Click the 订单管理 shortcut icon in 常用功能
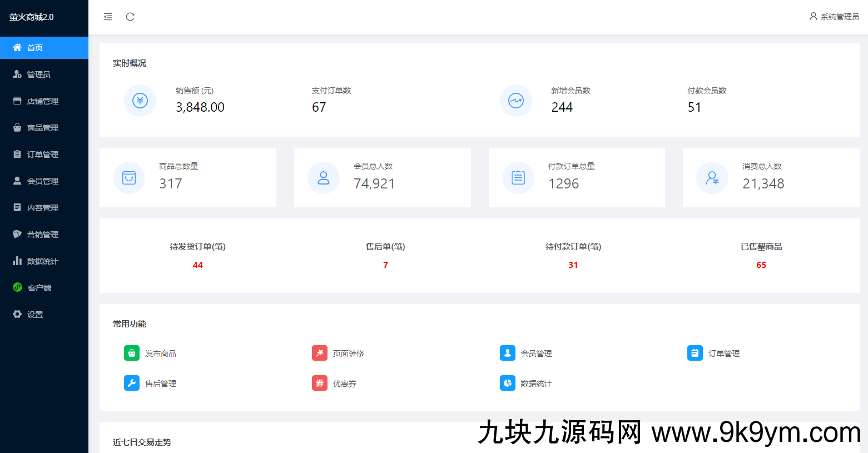868x453 pixels. 695,353
